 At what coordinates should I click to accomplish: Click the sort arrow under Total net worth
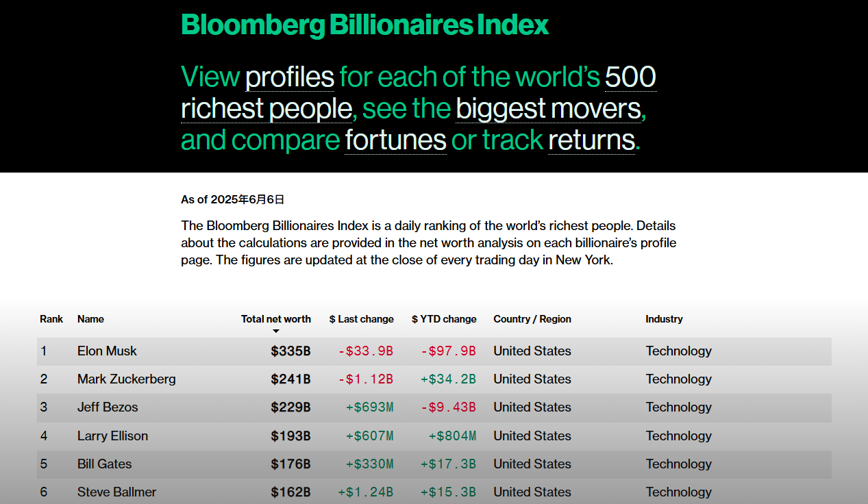pyautogui.click(x=276, y=331)
